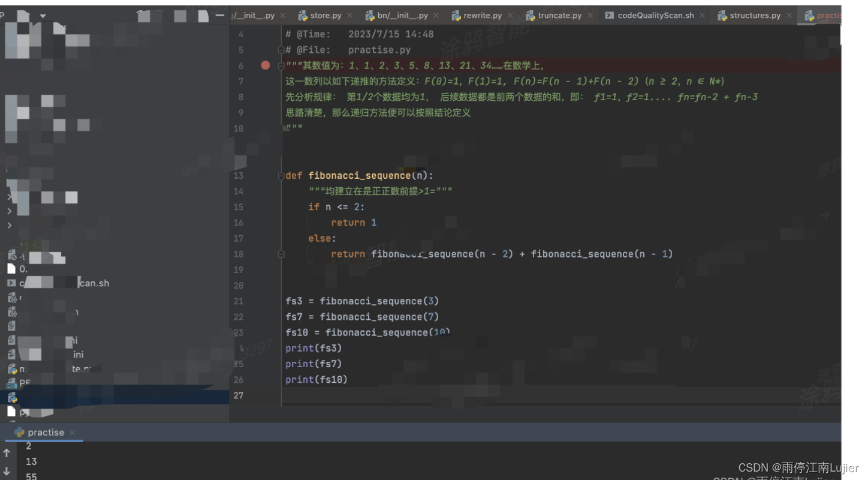Close the truncate.py tab

coord(590,16)
